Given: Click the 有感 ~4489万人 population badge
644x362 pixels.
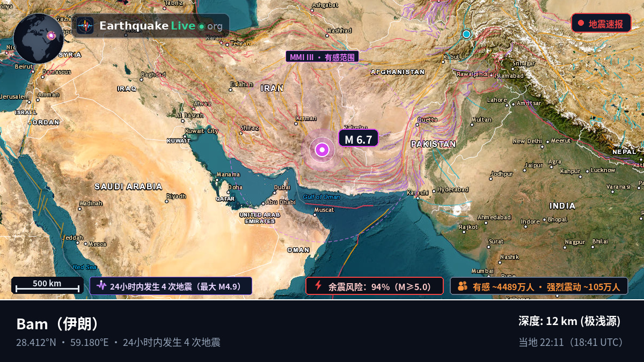Looking at the screenshot, I should click(x=539, y=286).
